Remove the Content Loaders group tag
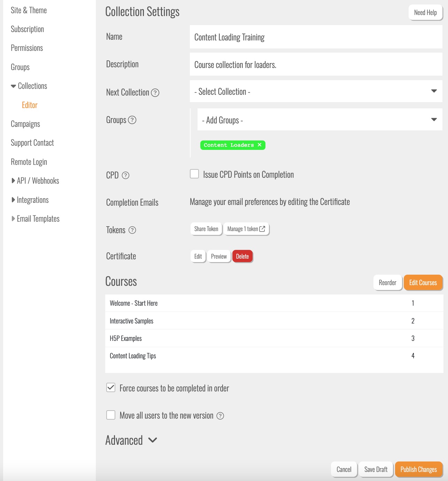Image resolution: width=448 pixels, height=481 pixels. coord(260,145)
